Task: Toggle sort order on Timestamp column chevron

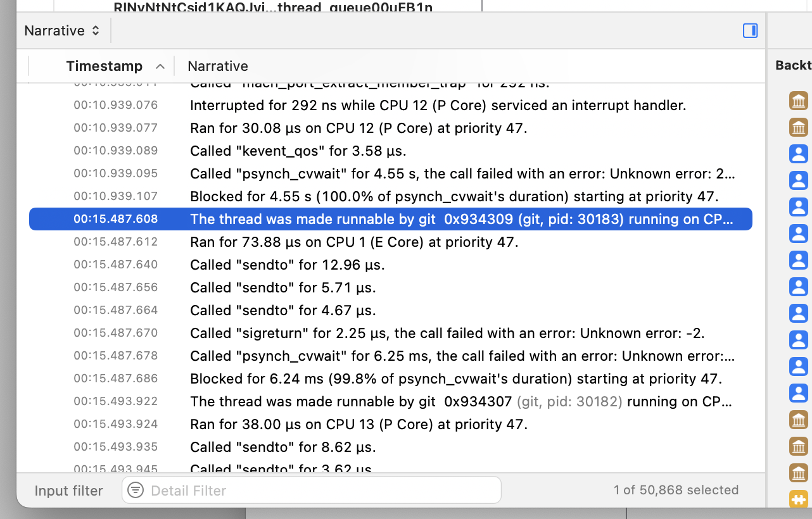Action: pos(160,66)
